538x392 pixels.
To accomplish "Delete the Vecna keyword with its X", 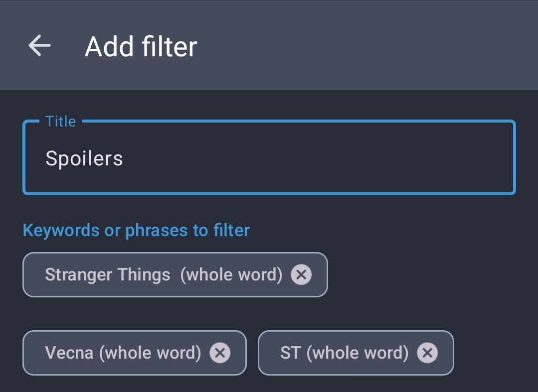I will [220, 353].
